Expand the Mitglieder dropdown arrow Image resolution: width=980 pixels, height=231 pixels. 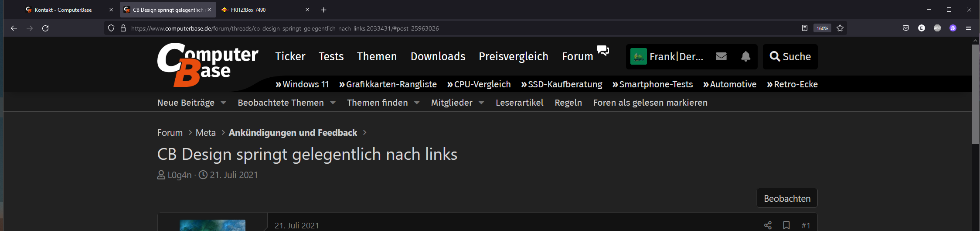[x=481, y=103]
